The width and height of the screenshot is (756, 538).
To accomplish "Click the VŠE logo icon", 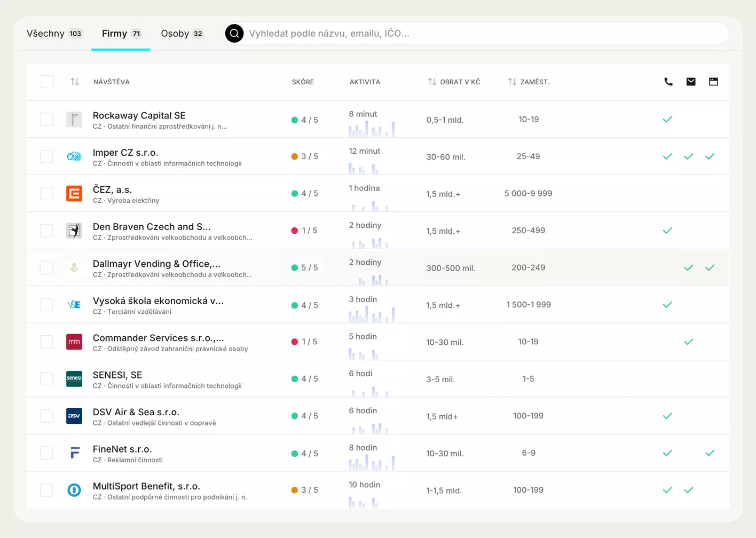I will tap(74, 305).
